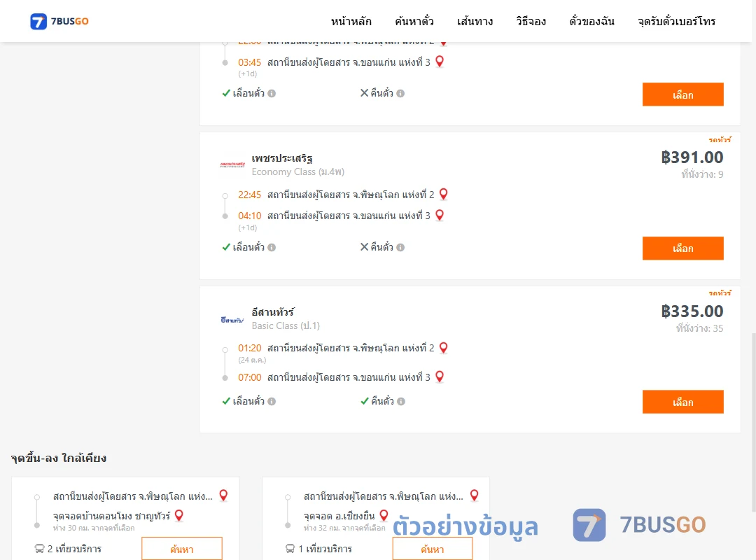
Task: Click อีสานทัวร์ operator logo
Action: pyautogui.click(x=232, y=319)
